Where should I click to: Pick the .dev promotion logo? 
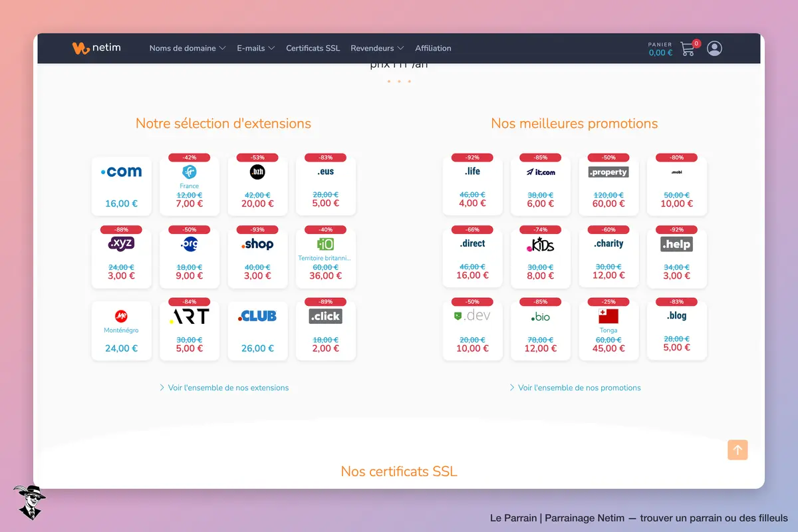[x=472, y=315]
